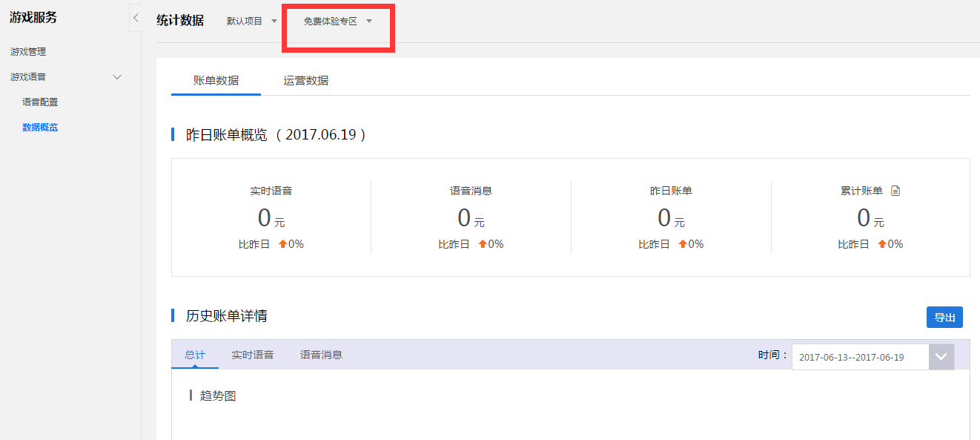The image size is (980, 440).
Task: Expand the 默认项目 project dropdown
Action: (x=252, y=21)
